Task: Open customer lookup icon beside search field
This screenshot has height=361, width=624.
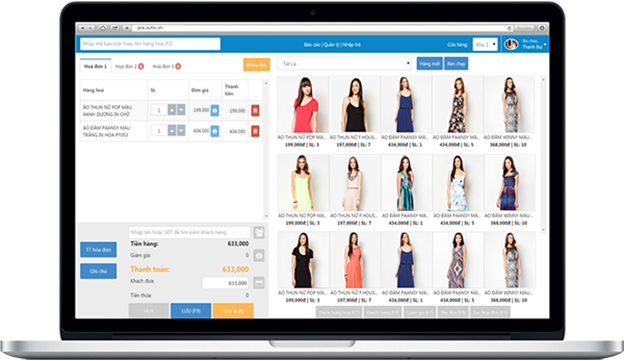Action: (x=259, y=232)
